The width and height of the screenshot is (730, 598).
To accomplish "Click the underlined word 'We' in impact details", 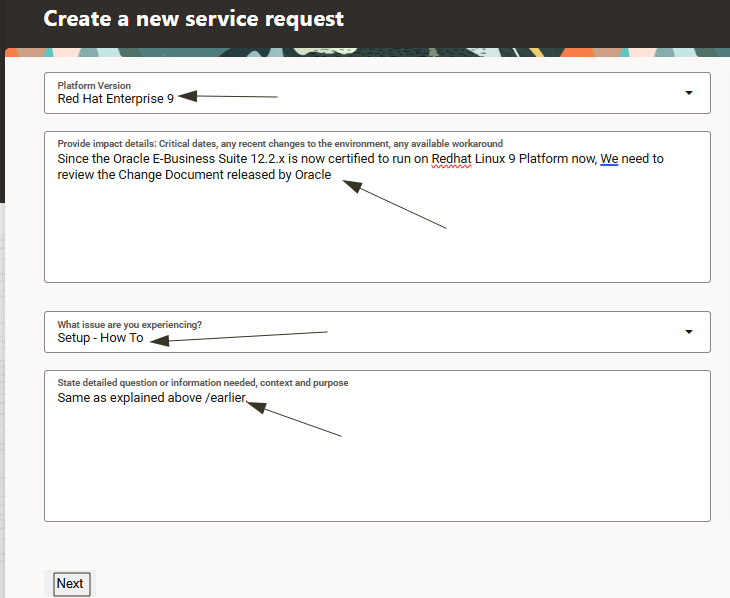I will (609, 159).
